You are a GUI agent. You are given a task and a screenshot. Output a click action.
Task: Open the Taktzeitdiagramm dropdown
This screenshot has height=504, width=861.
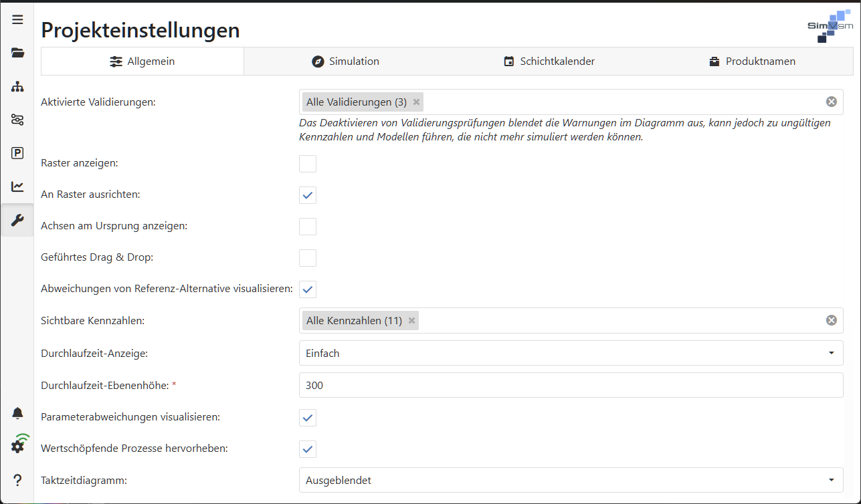click(571, 480)
